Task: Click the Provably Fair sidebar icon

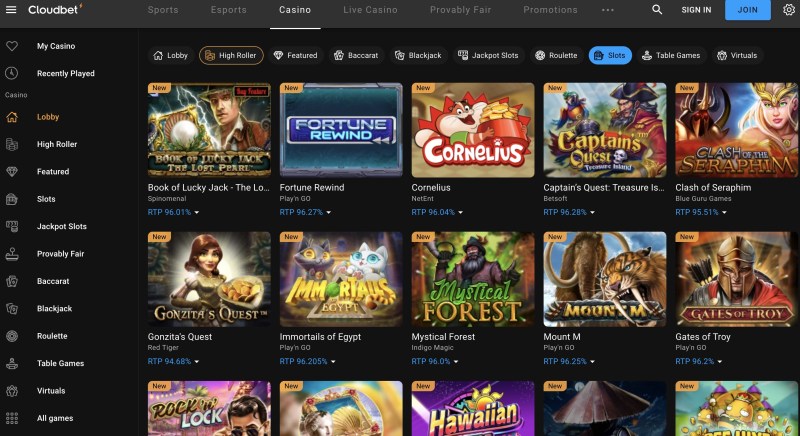Action: point(12,254)
